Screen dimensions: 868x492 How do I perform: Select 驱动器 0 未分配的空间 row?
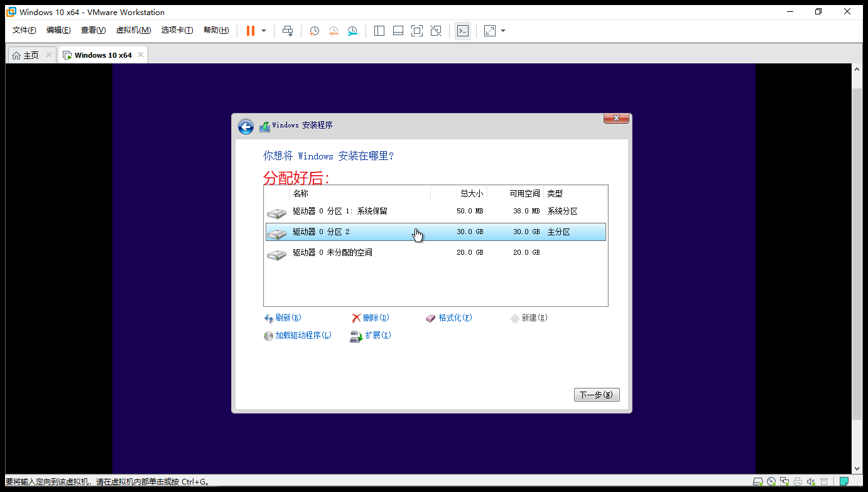[436, 253]
